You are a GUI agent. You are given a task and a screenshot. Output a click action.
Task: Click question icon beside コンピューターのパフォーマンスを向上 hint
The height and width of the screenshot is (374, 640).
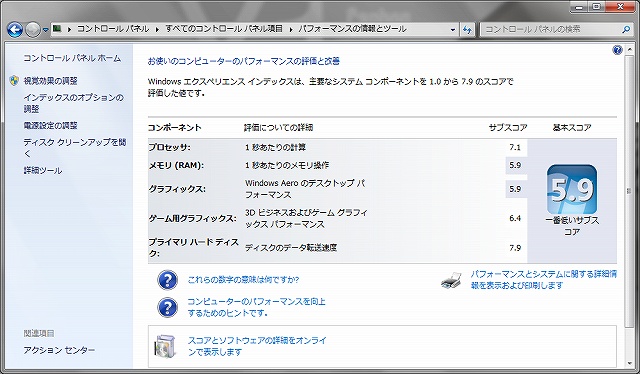(x=167, y=307)
